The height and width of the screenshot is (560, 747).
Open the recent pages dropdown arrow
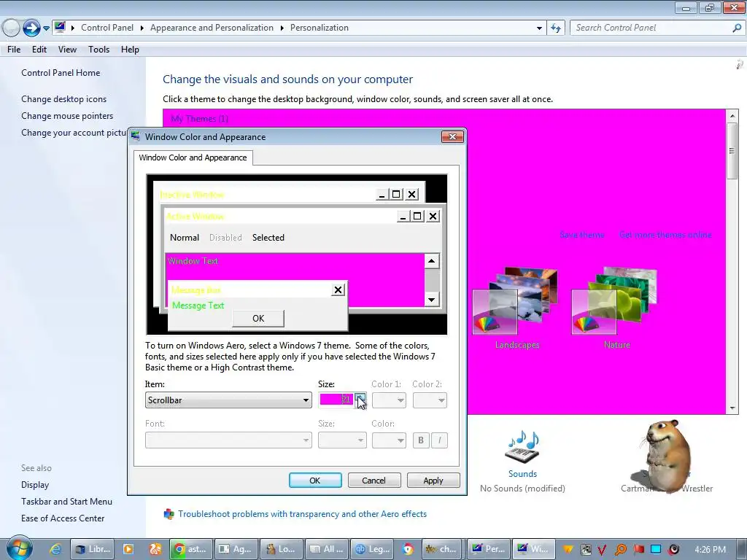pos(46,28)
